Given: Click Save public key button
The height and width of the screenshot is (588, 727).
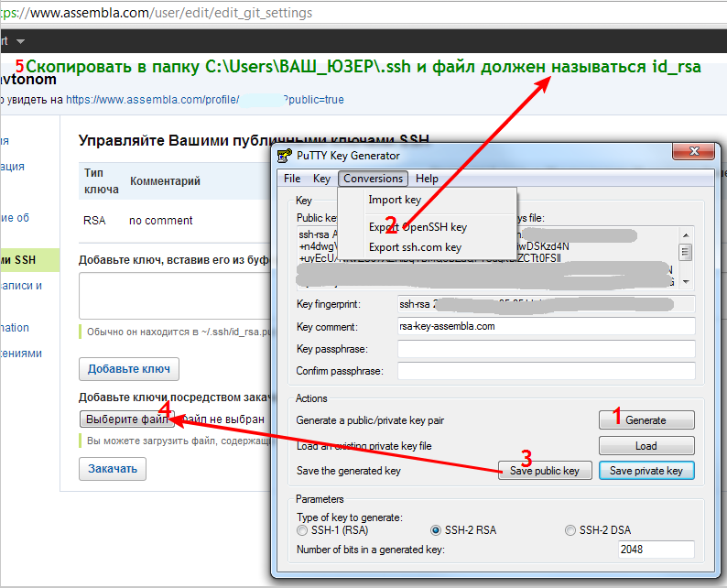Looking at the screenshot, I should click(x=545, y=471).
